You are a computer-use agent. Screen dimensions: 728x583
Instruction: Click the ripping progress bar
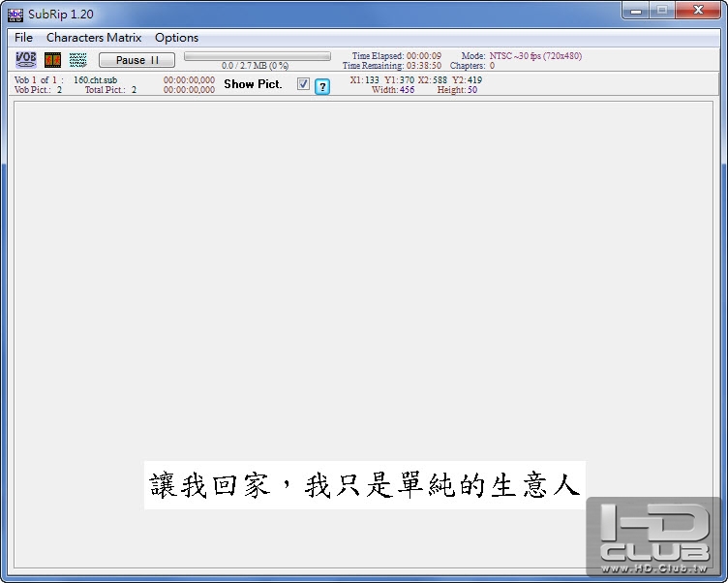258,56
